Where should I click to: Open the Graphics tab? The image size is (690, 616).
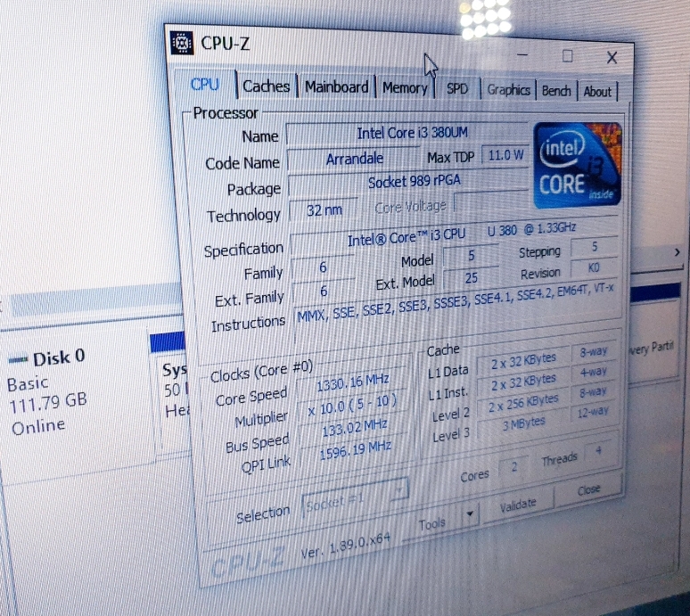coord(508,90)
